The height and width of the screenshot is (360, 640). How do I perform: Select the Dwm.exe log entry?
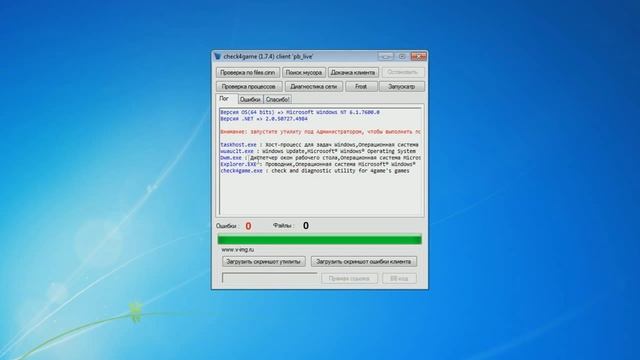click(320, 158)
